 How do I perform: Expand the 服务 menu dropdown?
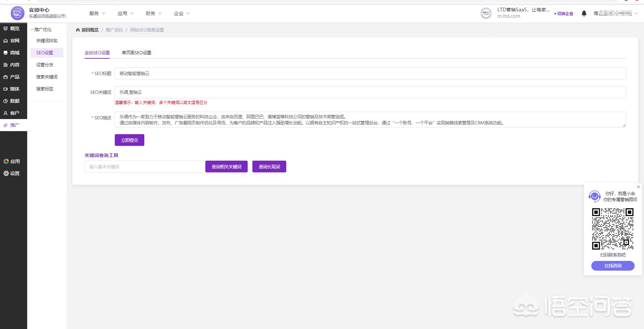[x=97, y=13]
